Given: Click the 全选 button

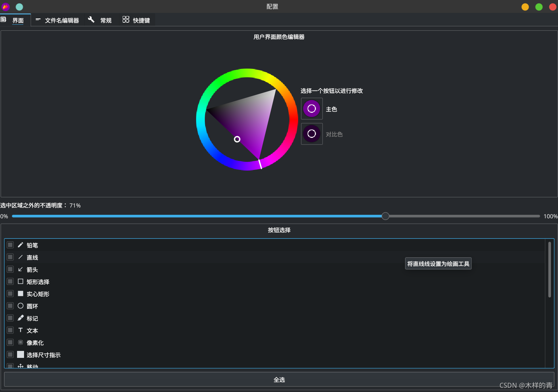Looking at the screenshot, I should 279,379.
